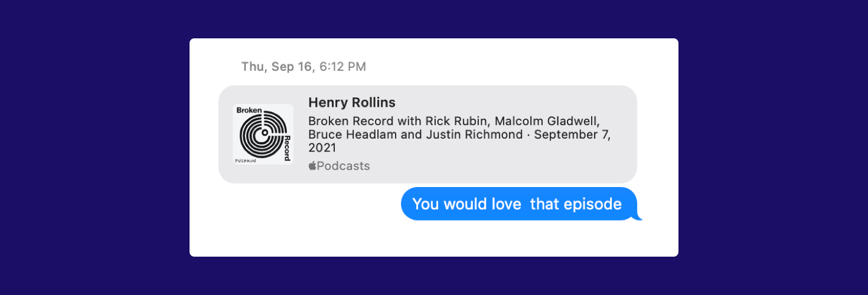Click the "September 7," episode date text
The height and width of the screenshot is (295, 868).
[571, 135]
